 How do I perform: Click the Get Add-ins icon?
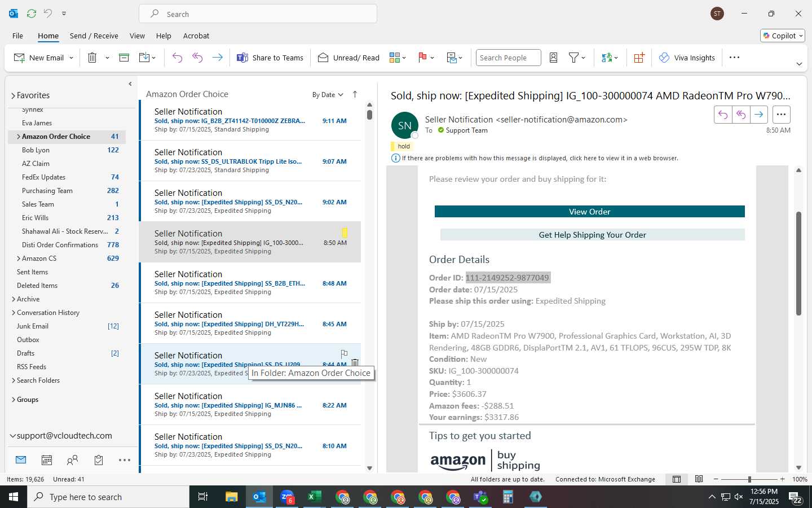click(x=639, y=58)
